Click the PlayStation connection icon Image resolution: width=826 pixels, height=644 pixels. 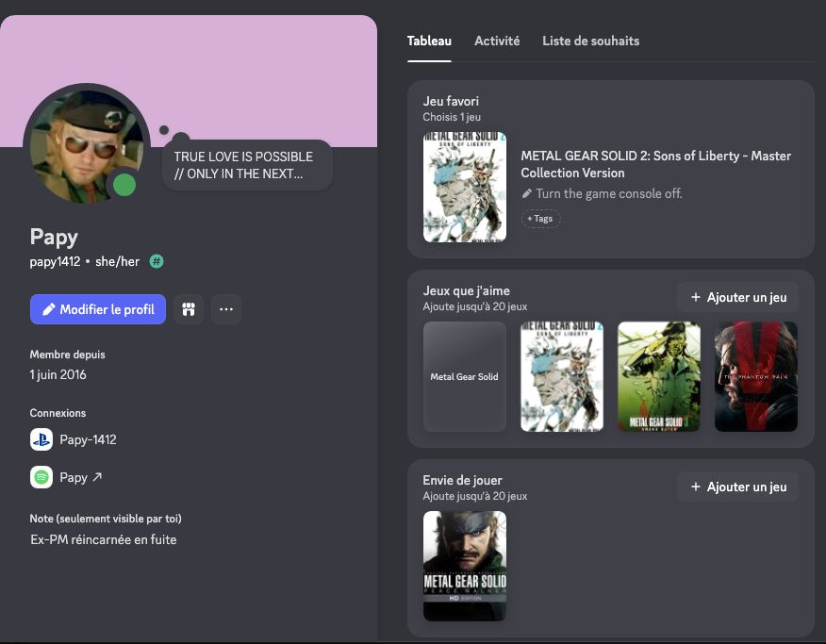click(41, 439)
